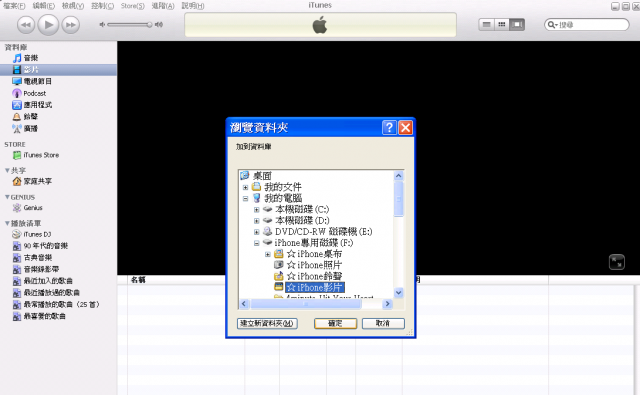Open the 控制(C) menu

[x=102, y=6]
